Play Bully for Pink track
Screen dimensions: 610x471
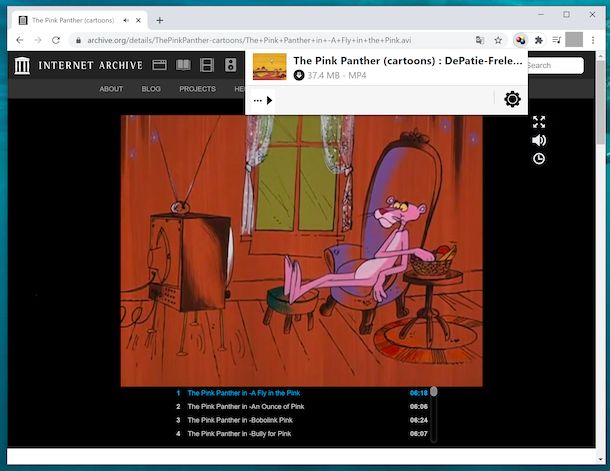[239, 434]
